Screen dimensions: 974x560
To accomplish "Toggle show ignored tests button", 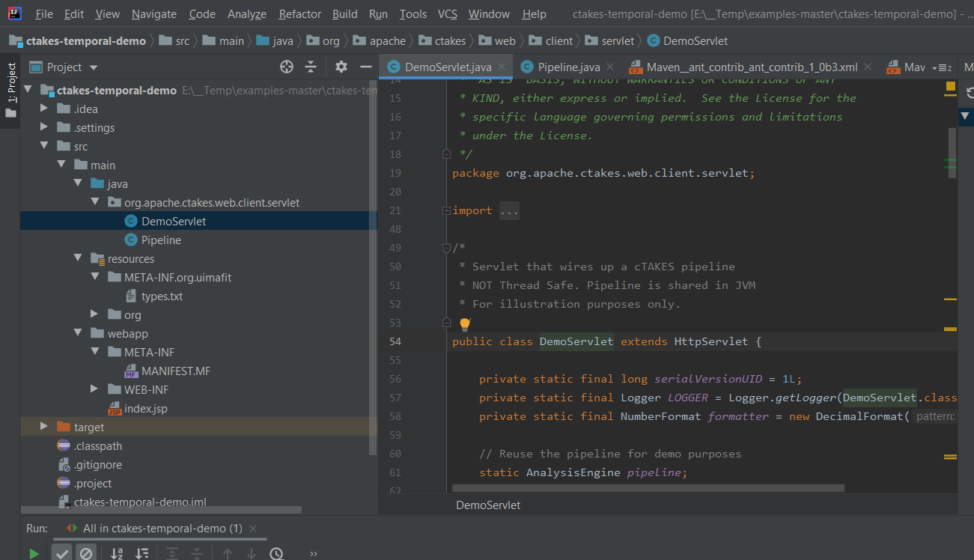I will coord(86,554).
